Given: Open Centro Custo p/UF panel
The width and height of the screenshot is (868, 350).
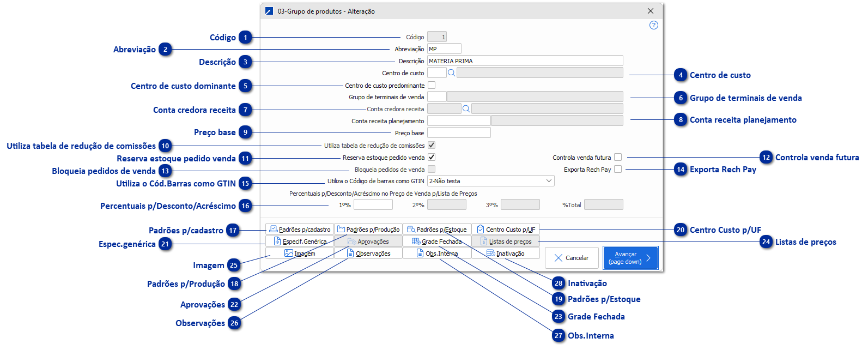Looking at the screenshot, I should (x=506, y=230).
